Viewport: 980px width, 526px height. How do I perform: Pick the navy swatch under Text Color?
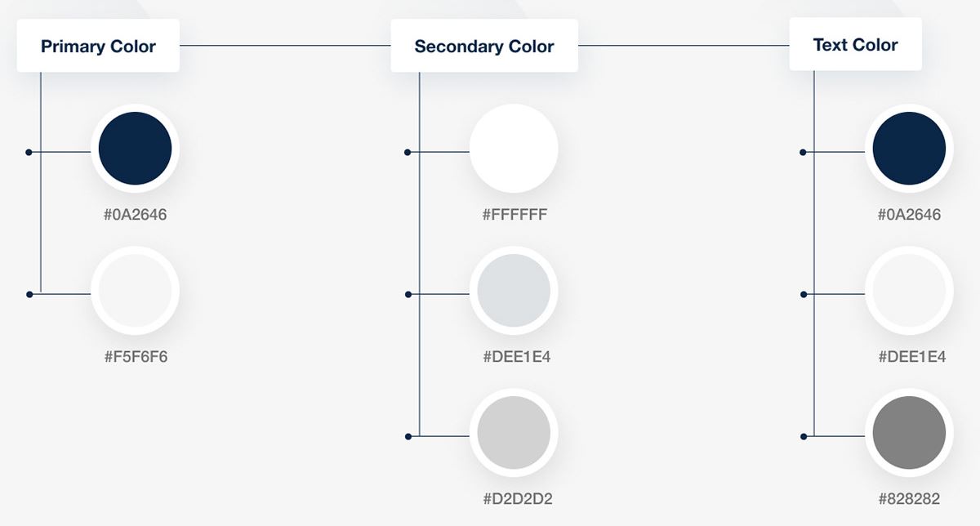[909, 149]
